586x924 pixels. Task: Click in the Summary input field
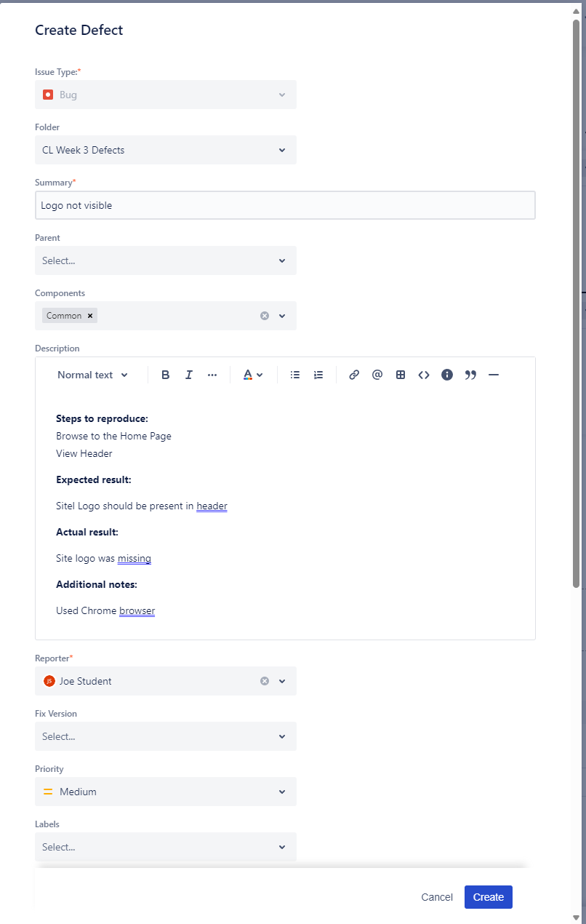pyautogui.click(x=285, y=205)
